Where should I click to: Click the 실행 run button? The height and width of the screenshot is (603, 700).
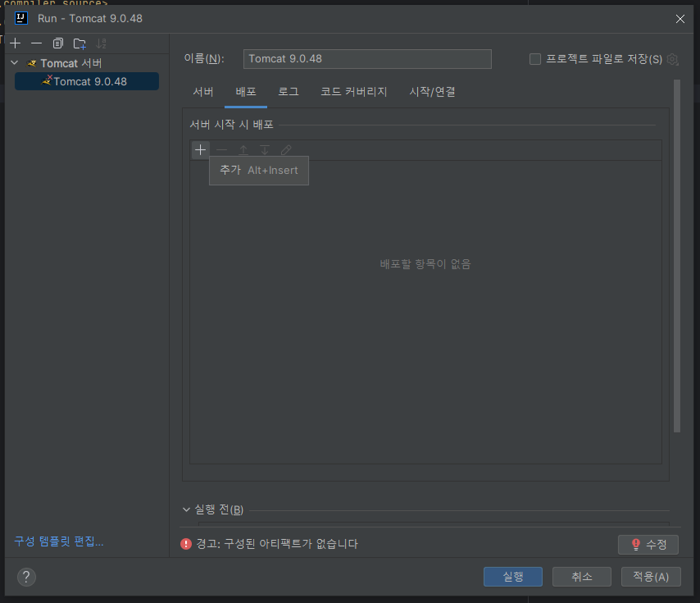point(513,577)
